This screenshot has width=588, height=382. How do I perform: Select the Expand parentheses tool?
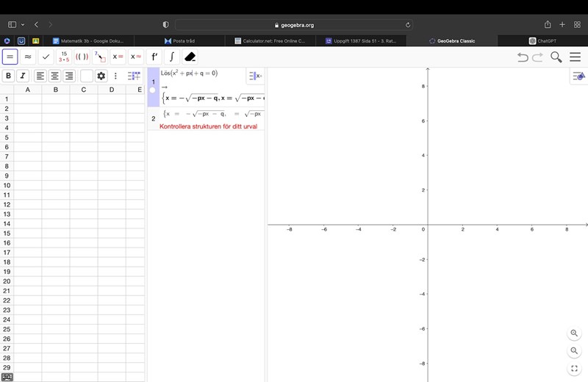click(x=82, y=57)
